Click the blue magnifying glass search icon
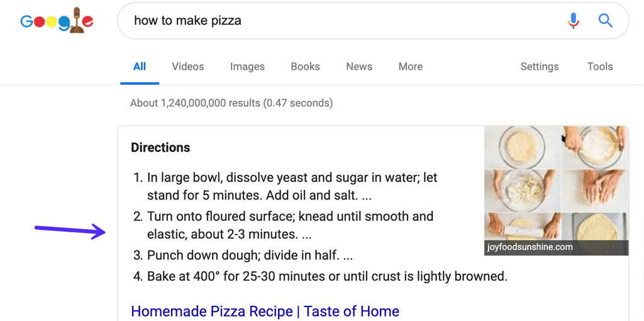 606,20
